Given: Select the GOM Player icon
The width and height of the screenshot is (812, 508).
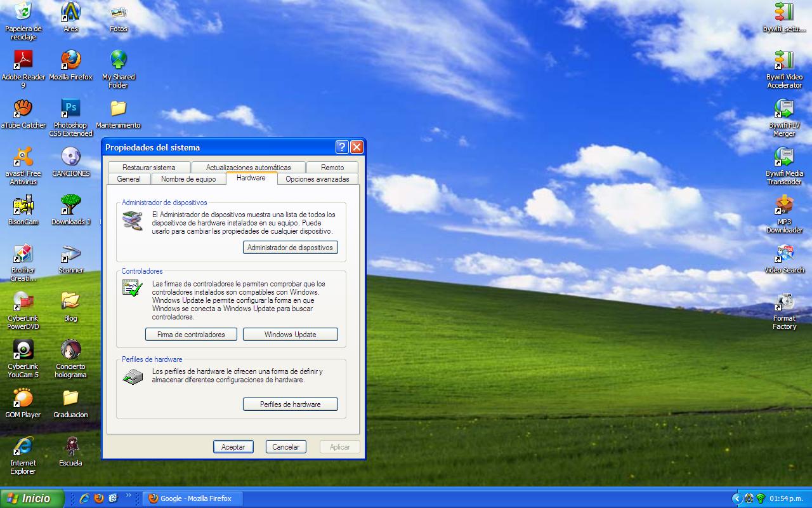Looking at the screenshot, I should 23,403.
